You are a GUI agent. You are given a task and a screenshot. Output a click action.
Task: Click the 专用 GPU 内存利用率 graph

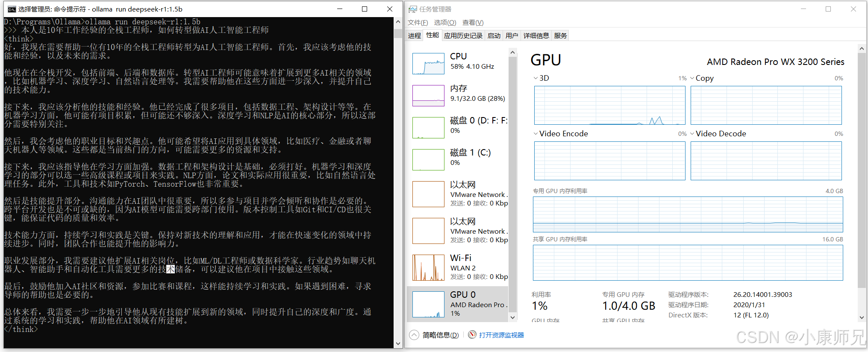pyautogui.click(x=688, y=214)
